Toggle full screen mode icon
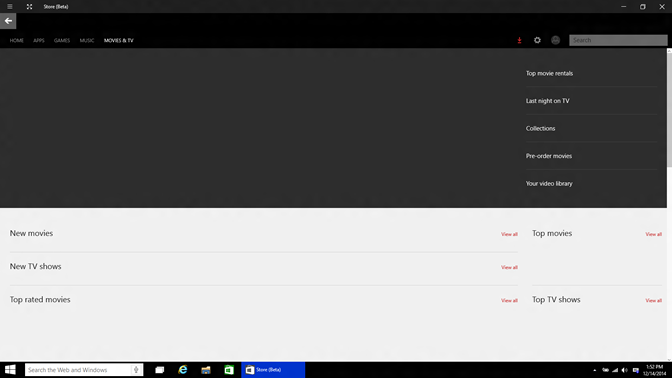 tap(29, 6)
